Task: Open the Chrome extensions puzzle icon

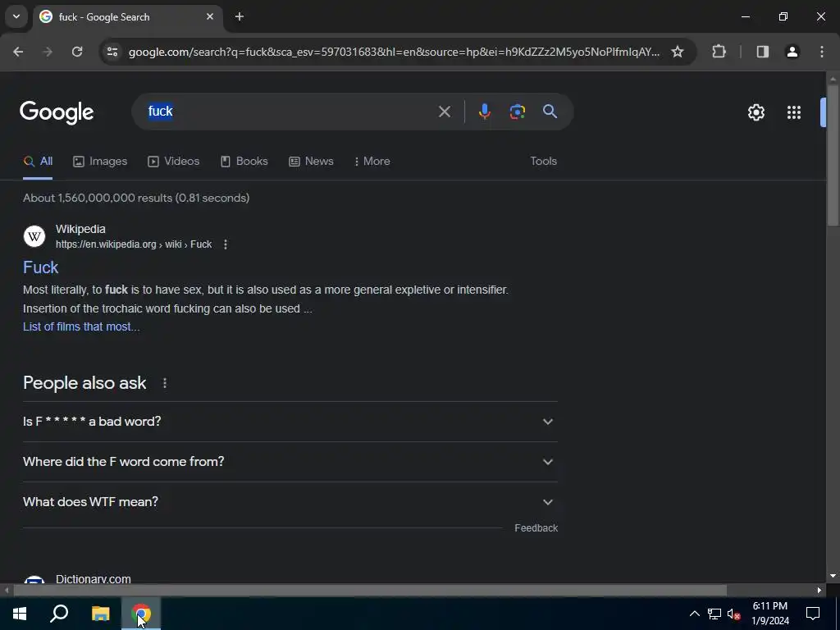Action: (x=719, y=52)
